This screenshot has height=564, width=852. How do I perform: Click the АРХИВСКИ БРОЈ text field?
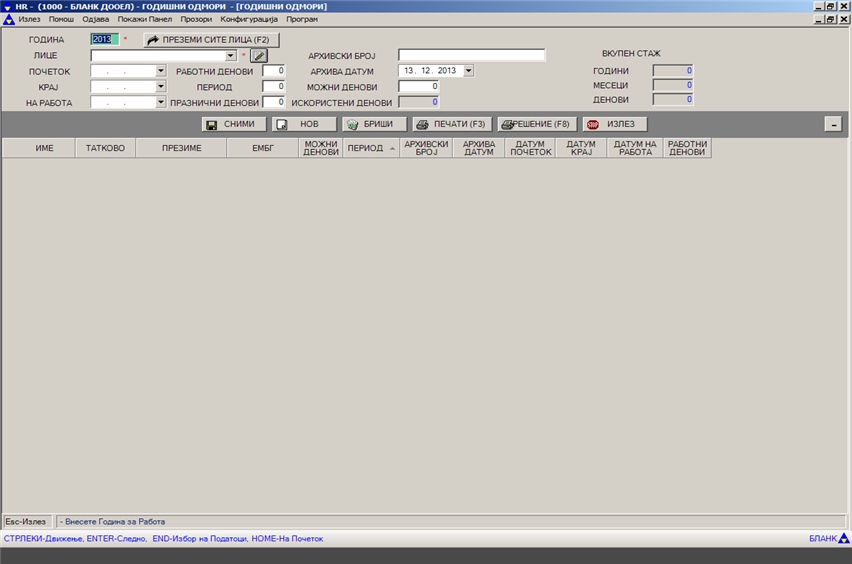[x=471, y=55]
